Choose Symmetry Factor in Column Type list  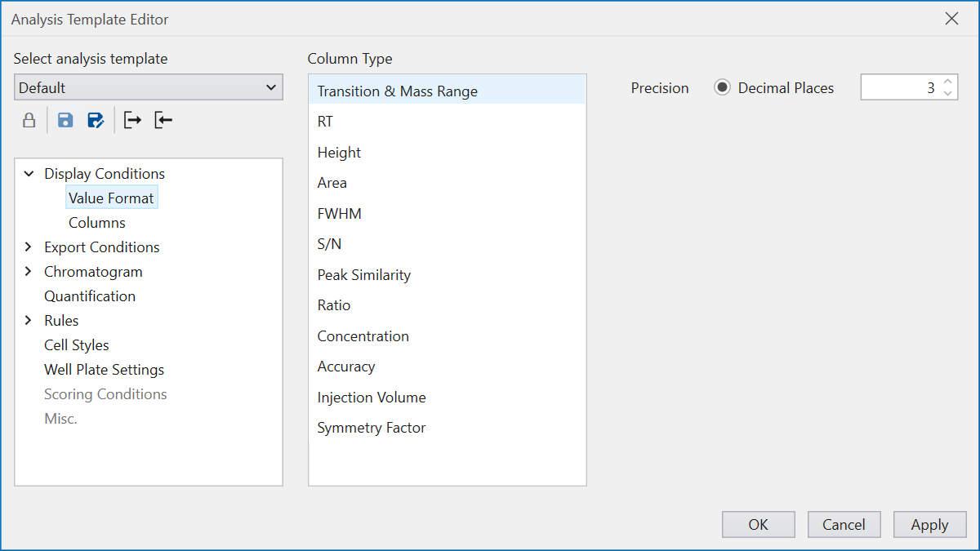[x=372, y=428]
